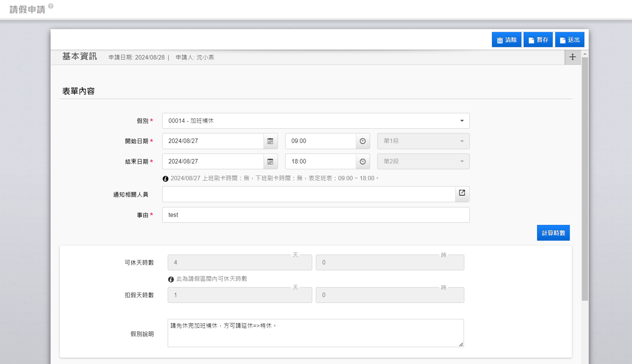Open the notify related personnel selector icon
The width and height of the screenshot is (632, 364).
pyautogui.click(x=462, y=193)
